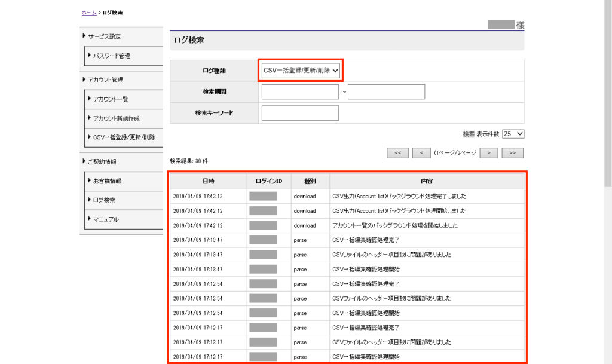Go to next page with > button
Screen dimensions: 612x364
click(489, 153)
